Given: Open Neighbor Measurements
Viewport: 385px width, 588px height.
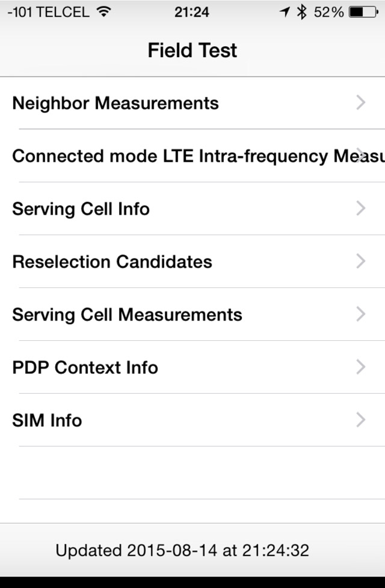Looking at the screenshot, I should coord(115,103).
